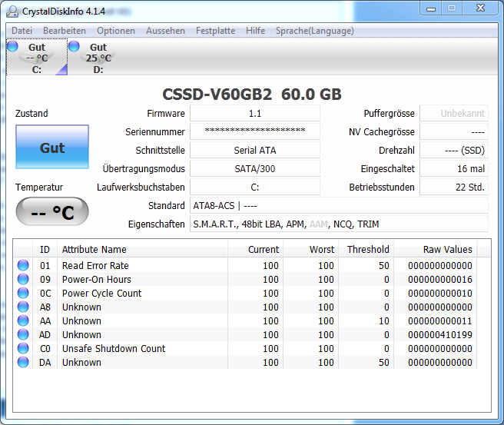Open the Aussehen menu
This screenshot has height=425, width=504.
[165, 31]
